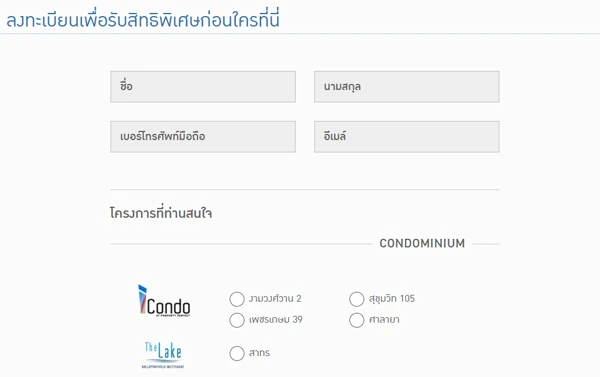Click The Lake project logo
The width and height of the screenshot is (600, 377).
163,355
